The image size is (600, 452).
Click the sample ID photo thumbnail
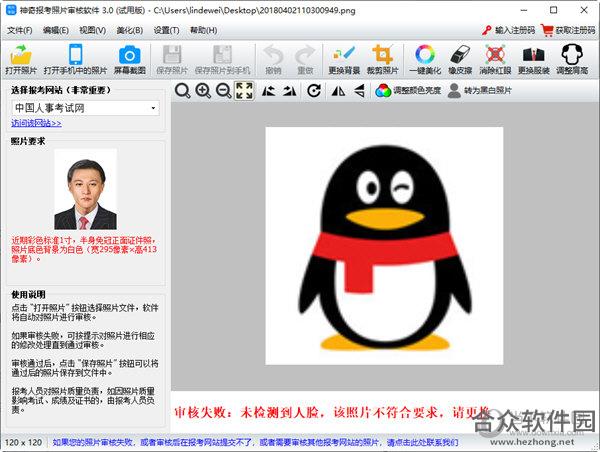85,189
